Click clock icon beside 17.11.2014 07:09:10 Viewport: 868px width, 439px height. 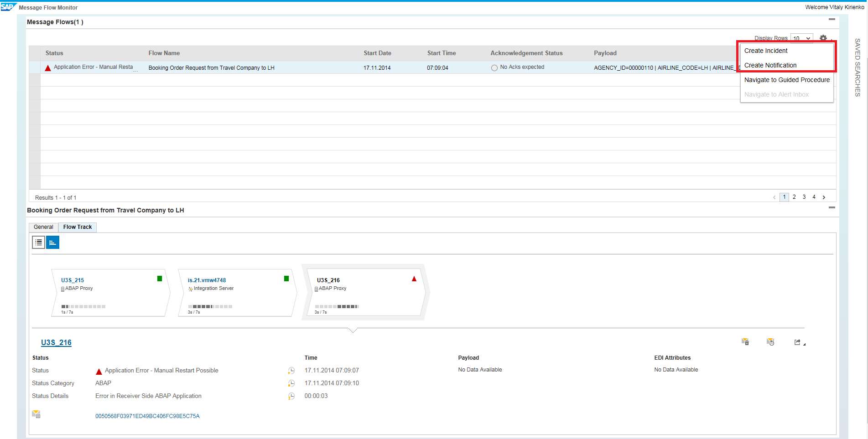click(x=291, y=383)
